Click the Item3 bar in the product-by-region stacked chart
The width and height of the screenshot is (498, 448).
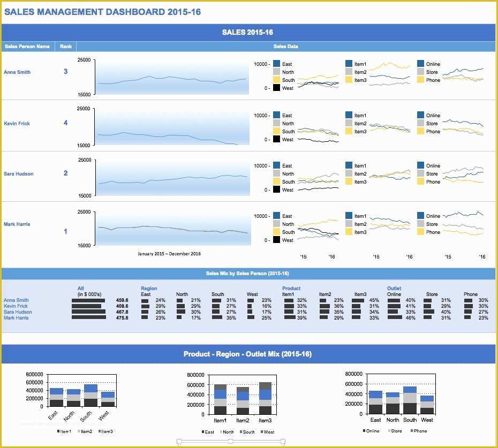click(x=265, y=398)
